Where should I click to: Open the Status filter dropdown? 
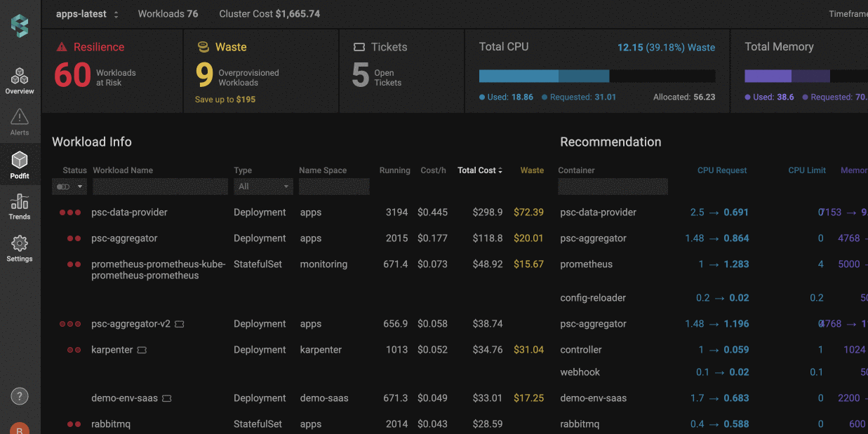coord(69,187)
